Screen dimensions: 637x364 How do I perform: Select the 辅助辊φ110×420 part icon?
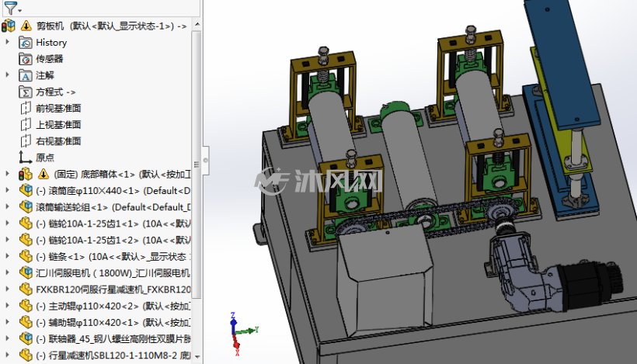[x=26, y=323]
